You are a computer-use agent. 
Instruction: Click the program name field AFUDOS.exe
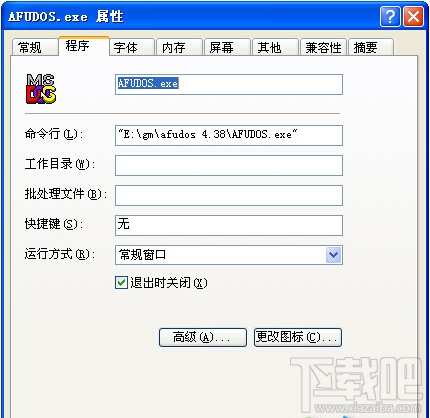click(x=229, y=84)
